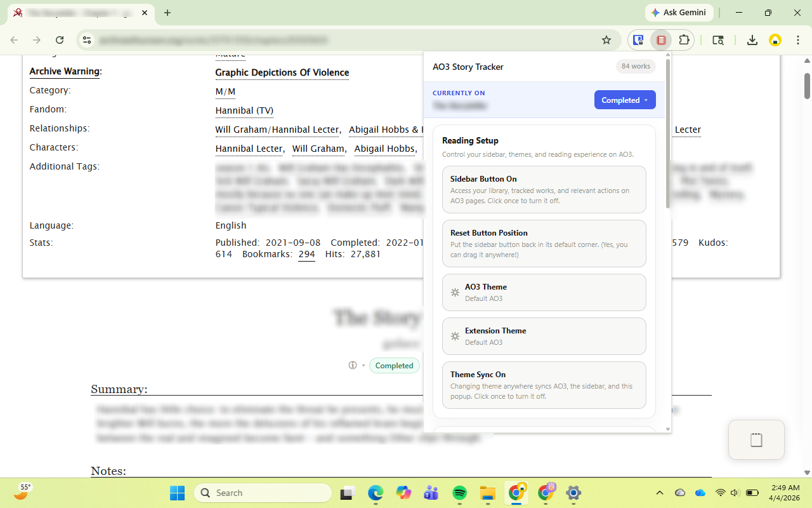
Task: Open Windows Settings gear on taskbar
Action: click(x=573, y=493)
